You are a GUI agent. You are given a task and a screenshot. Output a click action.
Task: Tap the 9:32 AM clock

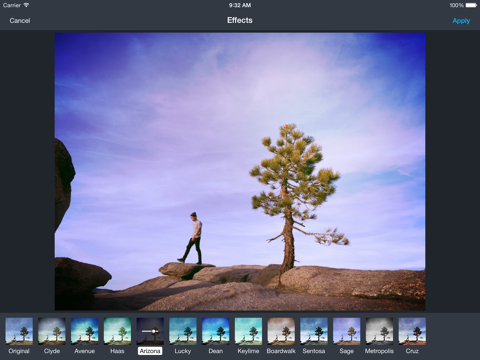pos(240,5)
